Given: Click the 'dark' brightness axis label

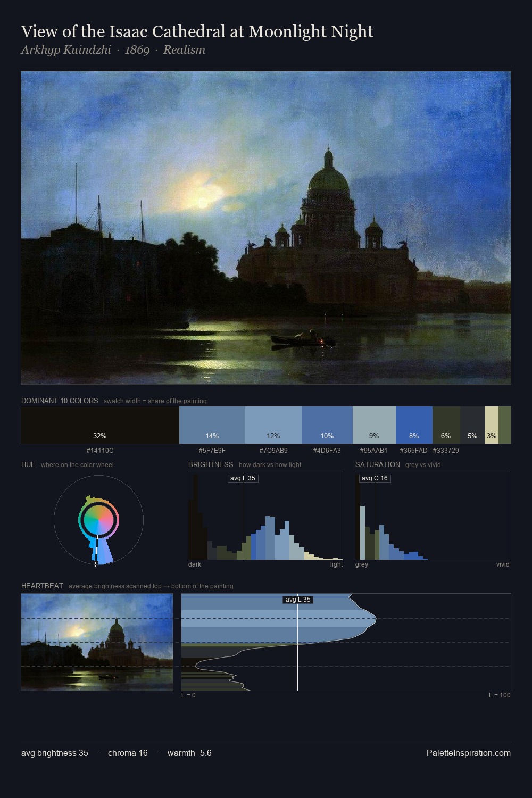Looking at the screenshot, I should pos(195,564).
